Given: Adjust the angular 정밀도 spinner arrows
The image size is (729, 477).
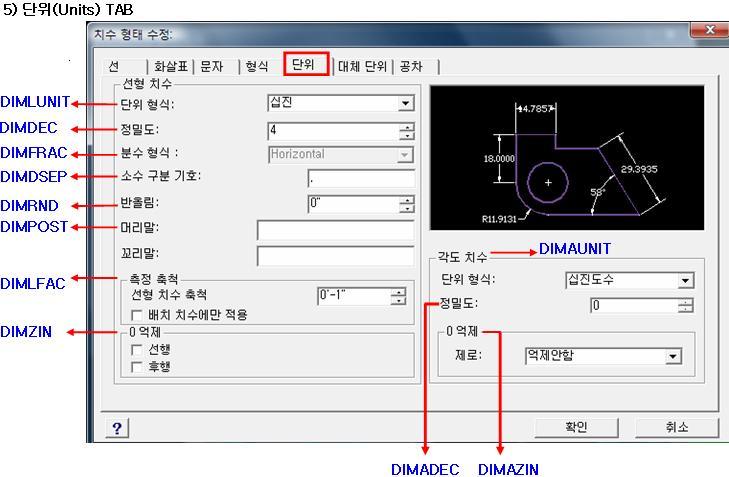Looking at the screenshot, I should pyautogui.click(x=686, y=305).
